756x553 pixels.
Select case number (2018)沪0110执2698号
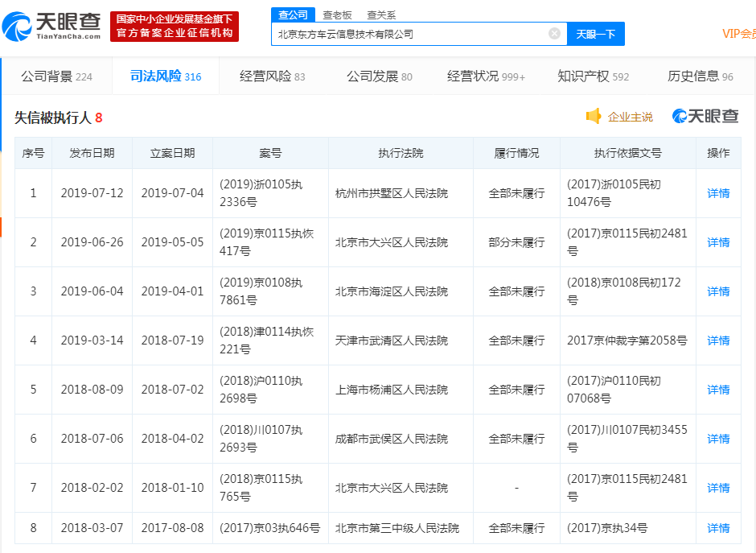(x=261, y=390)
